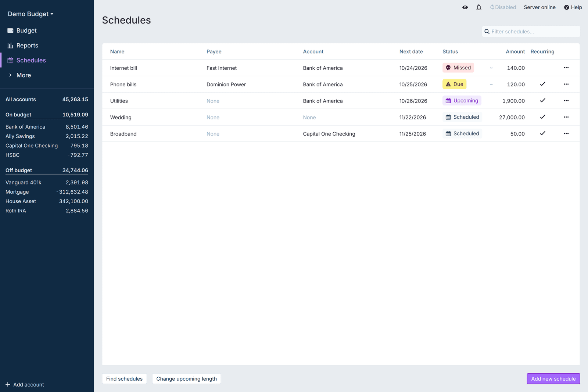
Task: Open the Demo Budget dropdown
Action: coord(31,14)
